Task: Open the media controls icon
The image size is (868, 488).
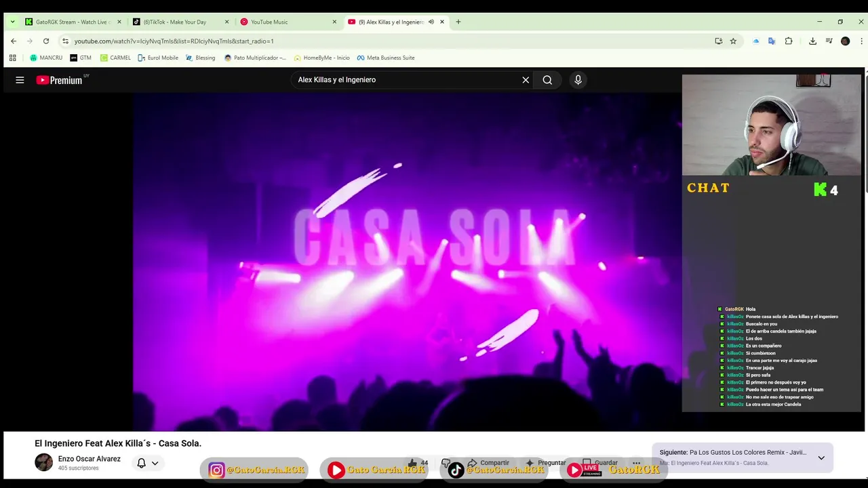Action: 829,41
